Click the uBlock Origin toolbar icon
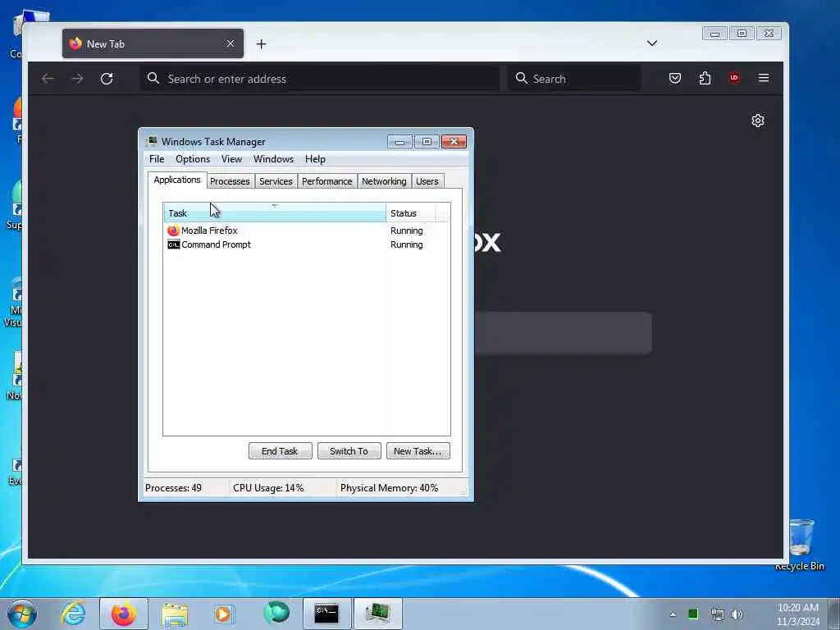Image resolution: width=840 pixels, height=630 pixels. coord(734,78)
